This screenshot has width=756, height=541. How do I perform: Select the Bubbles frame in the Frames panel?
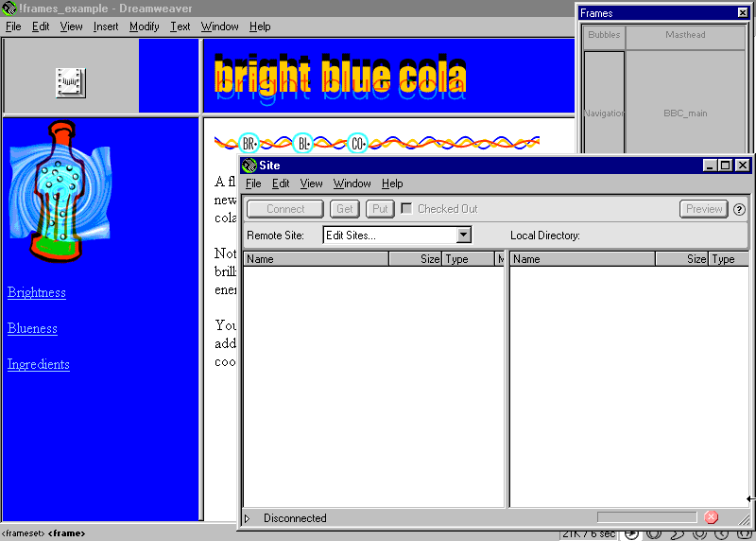tap(604, 37)
